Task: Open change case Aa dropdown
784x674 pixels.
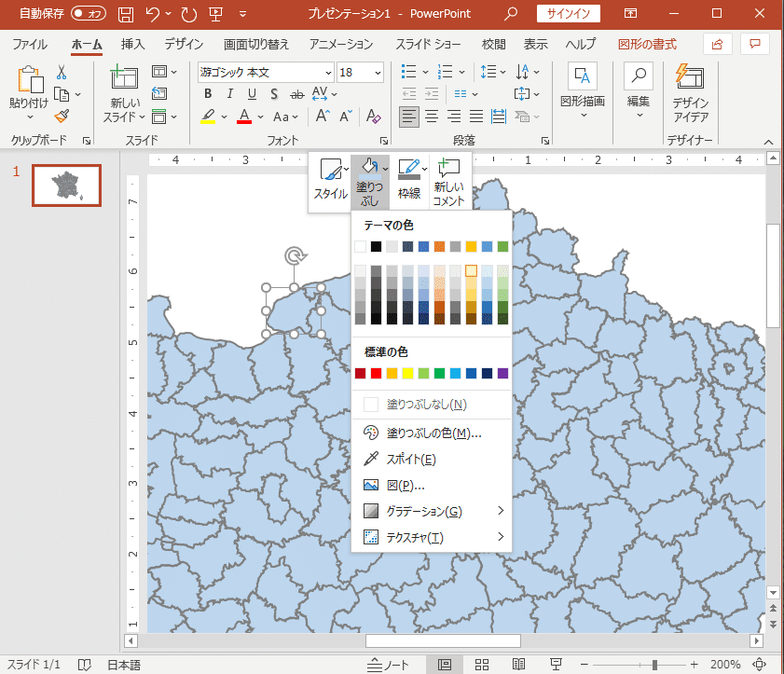Action: [x=285, y=117]
